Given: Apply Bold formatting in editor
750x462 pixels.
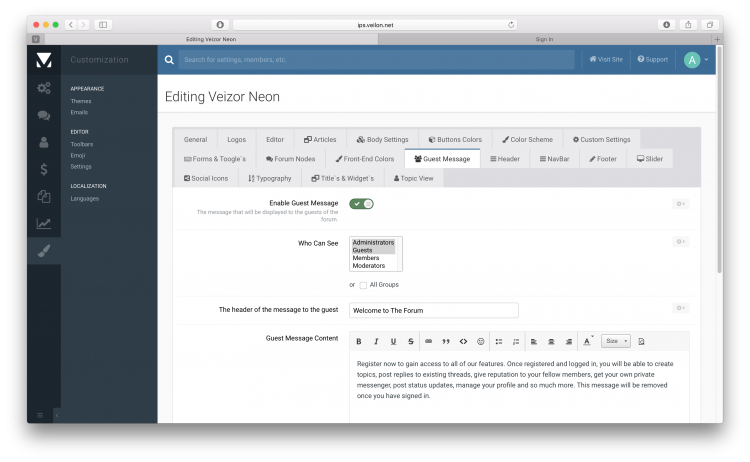Looking at the screenshot, I should point(359,341).
